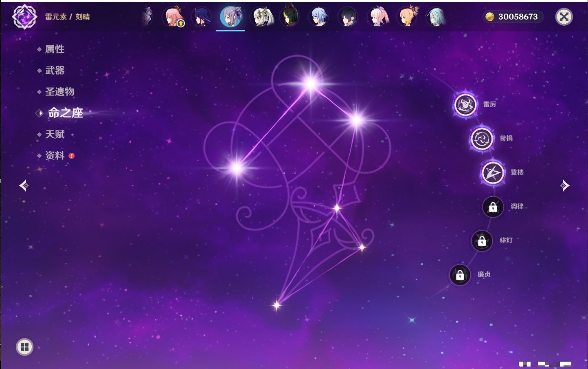This screenshot has width=588, height=369.
Task: Click the 苛捐 label text
Action: pyautogui.click(x=506, y=138)
